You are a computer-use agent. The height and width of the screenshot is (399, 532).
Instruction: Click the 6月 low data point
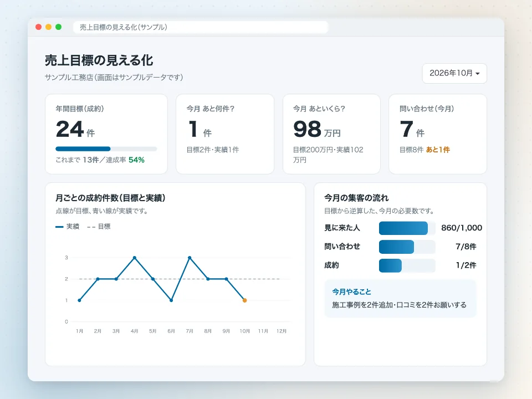171,300
